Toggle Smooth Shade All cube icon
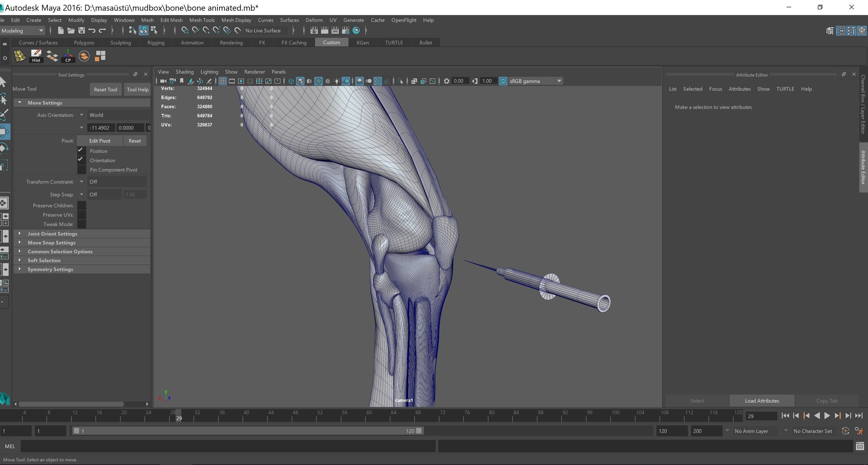The width and height of the screenshot is (868, 465). 300,81
